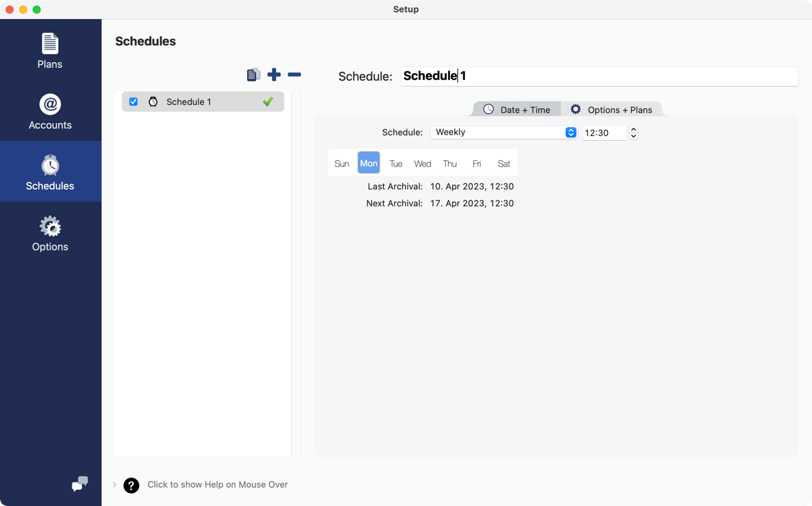Click the question mark help icon
This screenshot has height=506, width=812.
(131, 485)
